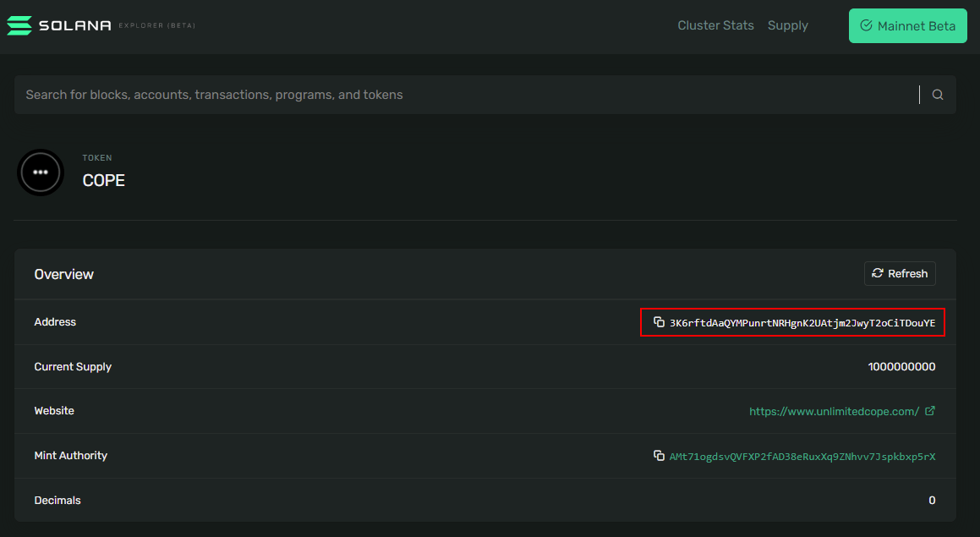Screen dimensions: 980x537
Task: Click the COPE token name heading
Action: point(104,180)
